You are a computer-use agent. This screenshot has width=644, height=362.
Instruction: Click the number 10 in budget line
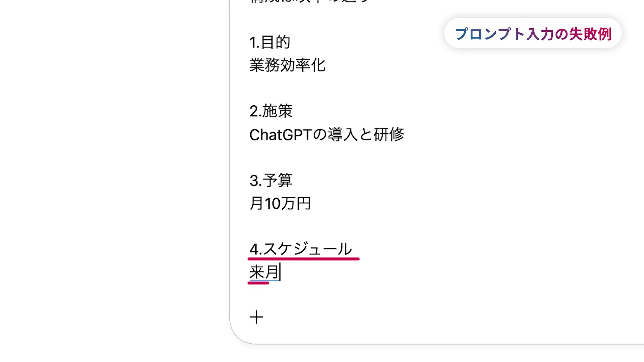coord(273,203)
